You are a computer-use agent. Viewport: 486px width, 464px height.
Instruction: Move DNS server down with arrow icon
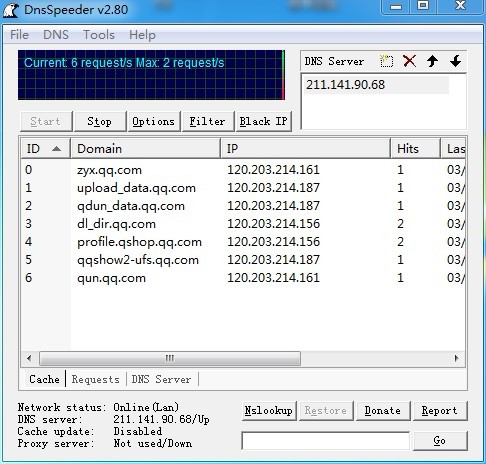[x=455, y=61]
